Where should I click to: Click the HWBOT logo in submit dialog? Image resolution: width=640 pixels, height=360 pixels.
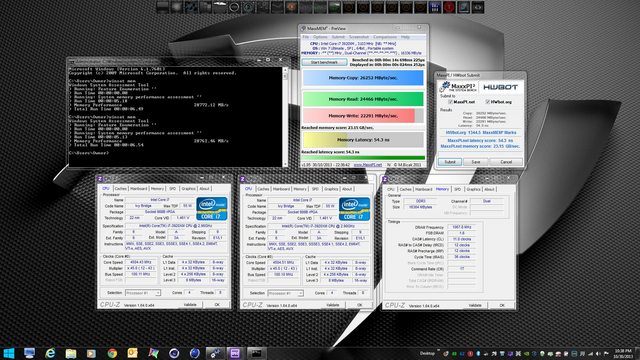(x=500, y=87)
